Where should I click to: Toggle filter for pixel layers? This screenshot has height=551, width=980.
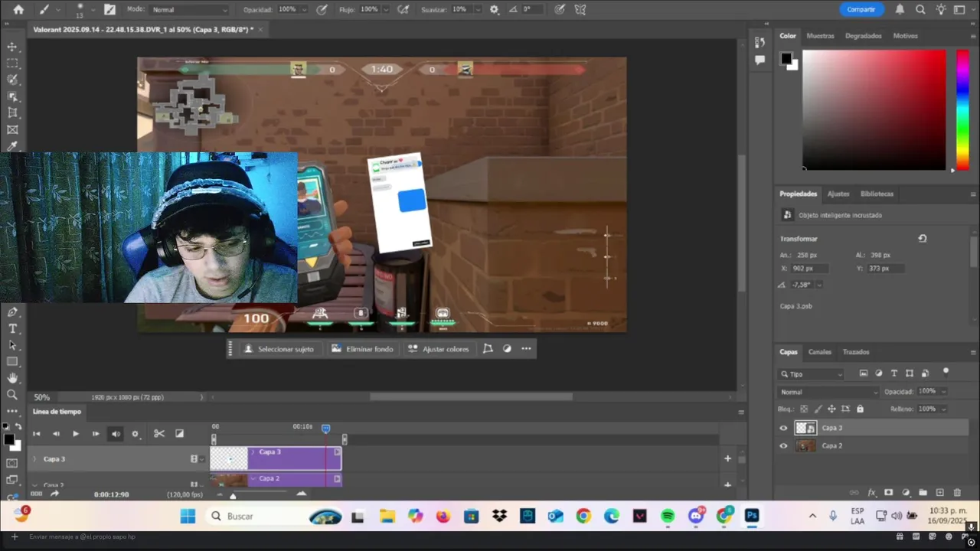click(864, 373)
